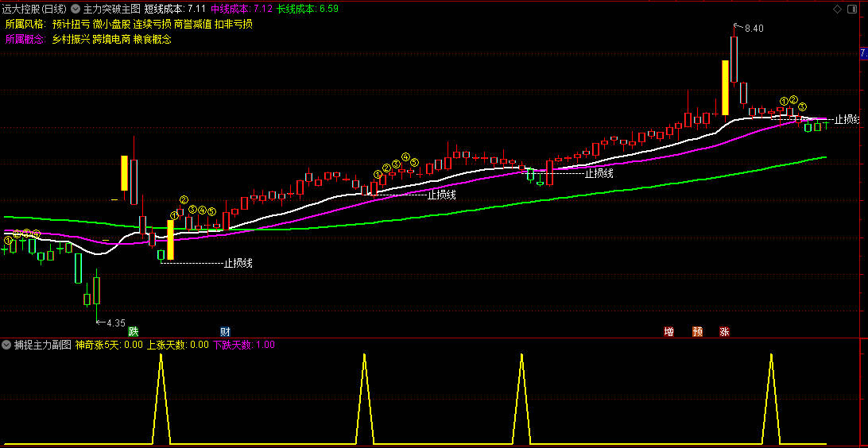Click the blue 财 event marker
868x448 pixels.
pos(225,331)
